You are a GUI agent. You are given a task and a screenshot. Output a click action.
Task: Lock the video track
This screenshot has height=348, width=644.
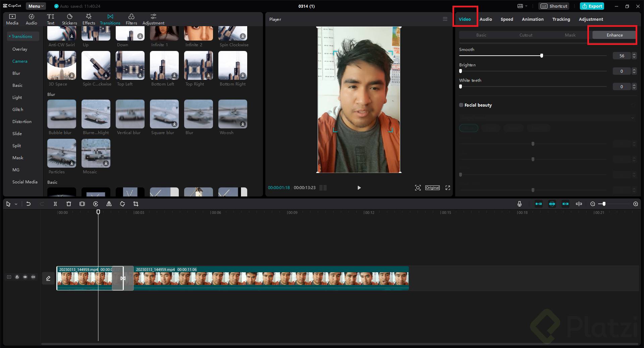click(17, 277)
